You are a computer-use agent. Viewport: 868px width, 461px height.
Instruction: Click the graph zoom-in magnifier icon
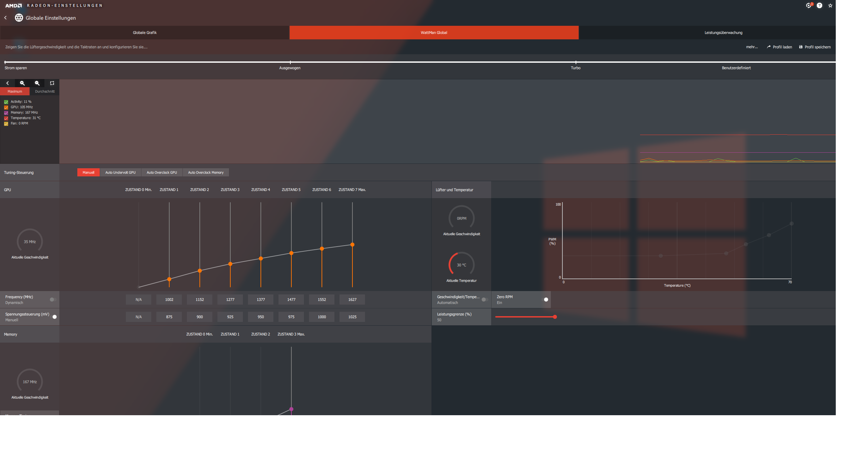[x=22, y=83]
